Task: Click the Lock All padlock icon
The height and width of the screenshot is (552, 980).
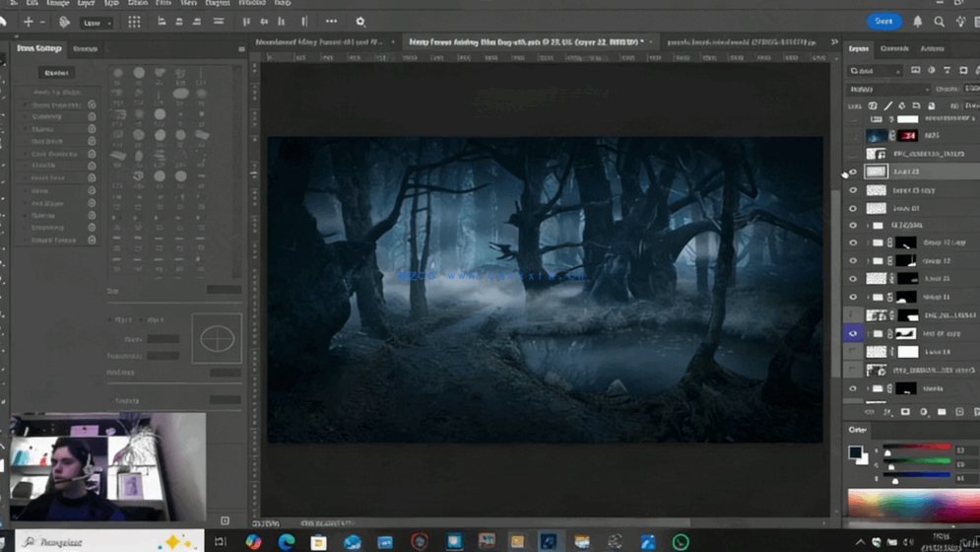Action: click(x=932, y=105)
